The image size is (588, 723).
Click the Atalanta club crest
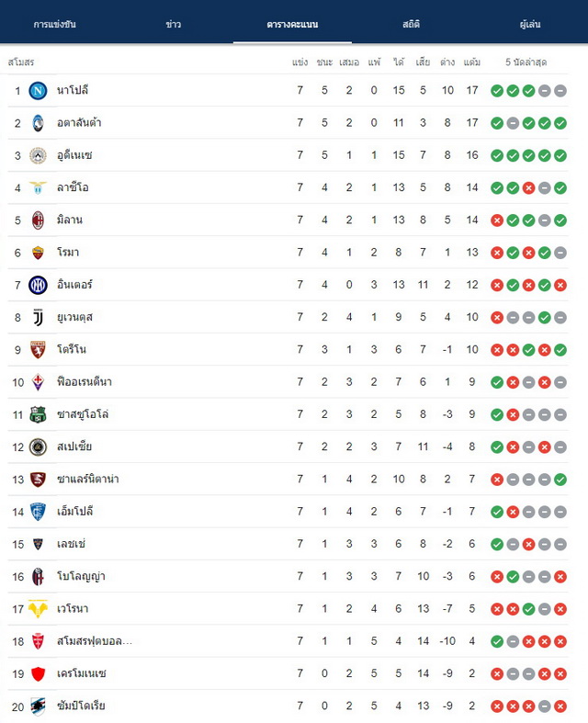tap(38, 123)
